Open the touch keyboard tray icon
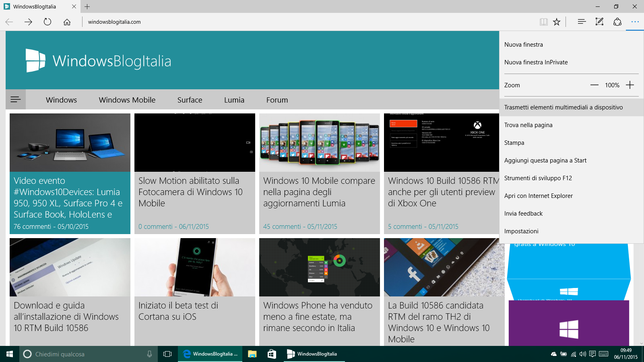This screenshot has height=362, width=644. pyautogui.click(x=604, y=354)
